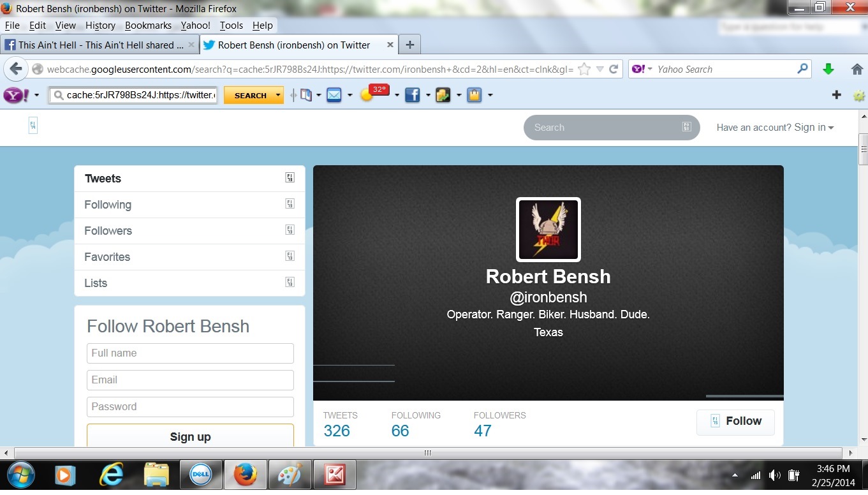The width and height of the screenshot is (868, 495).
Task: Click the Sign up button
Action: tap(190, 436)
